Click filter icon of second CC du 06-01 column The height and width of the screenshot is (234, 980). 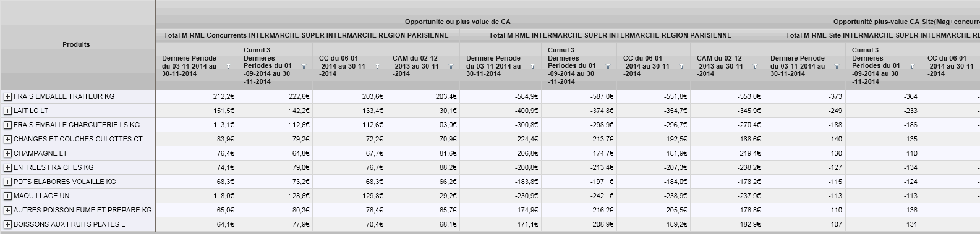(x=682, y=66)
